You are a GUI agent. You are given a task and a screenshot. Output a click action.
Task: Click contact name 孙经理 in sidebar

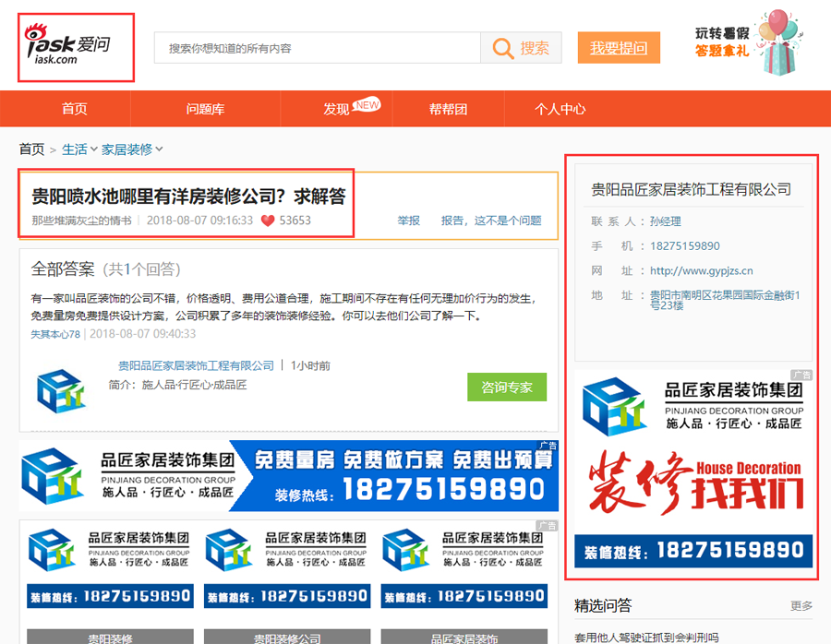tap(666, 221)
